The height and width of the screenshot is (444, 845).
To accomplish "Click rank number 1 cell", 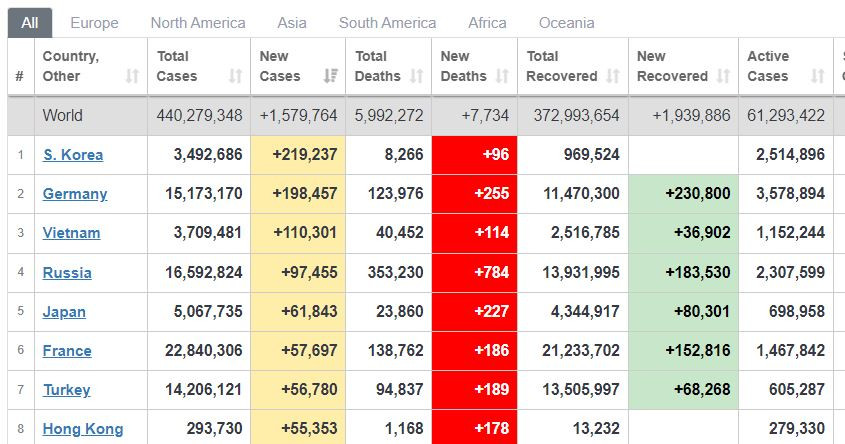I will coord(20,155).
